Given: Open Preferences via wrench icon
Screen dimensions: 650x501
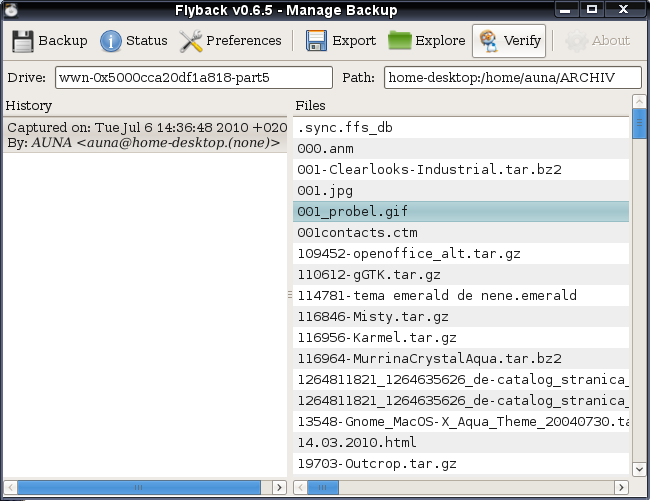Looking at the screenshot, I should [191, 41].
